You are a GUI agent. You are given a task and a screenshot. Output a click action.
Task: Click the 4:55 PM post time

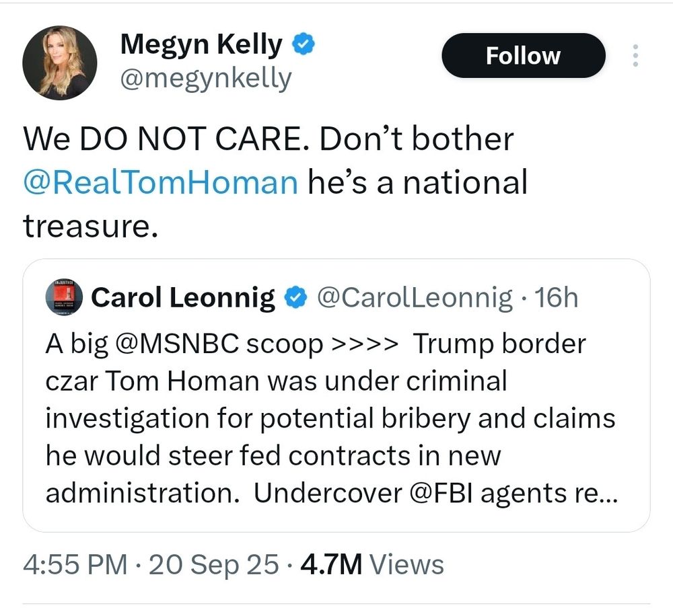click(75, 564)
